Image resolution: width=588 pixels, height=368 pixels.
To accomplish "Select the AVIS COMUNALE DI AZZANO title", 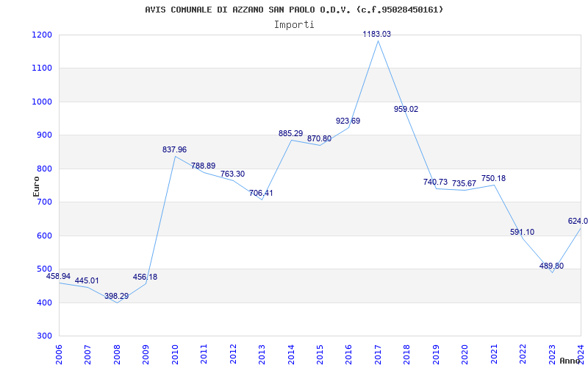I will pos(294,10).
